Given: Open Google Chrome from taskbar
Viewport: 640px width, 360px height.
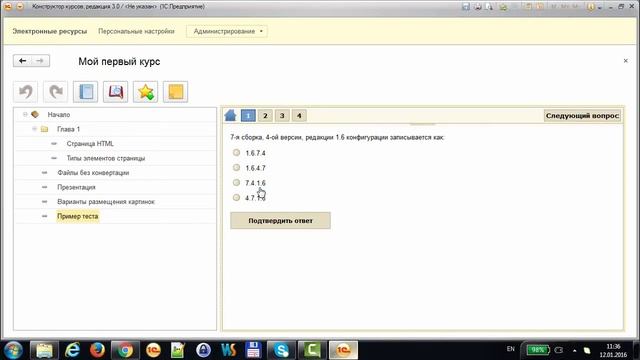Looking at the screenshot, I should 125,350.
